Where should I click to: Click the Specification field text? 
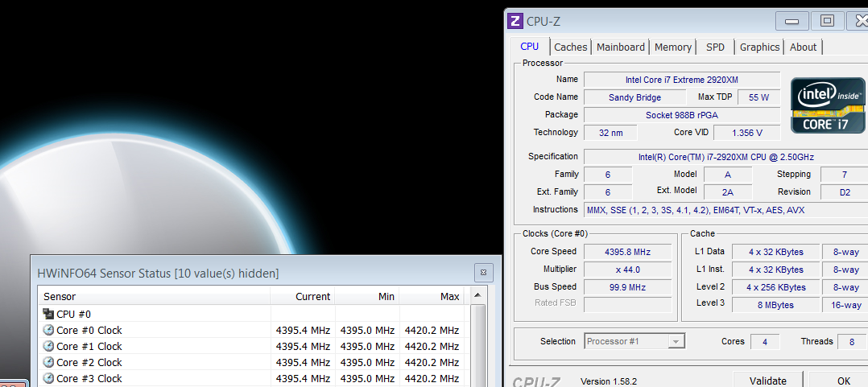click(x=726, y=157)
